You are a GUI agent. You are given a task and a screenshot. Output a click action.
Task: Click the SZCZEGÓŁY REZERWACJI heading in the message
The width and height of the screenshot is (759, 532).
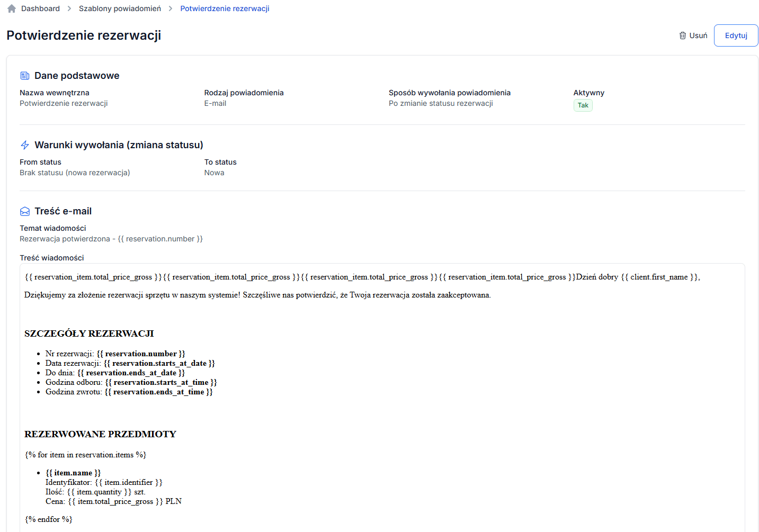[89, 333]
